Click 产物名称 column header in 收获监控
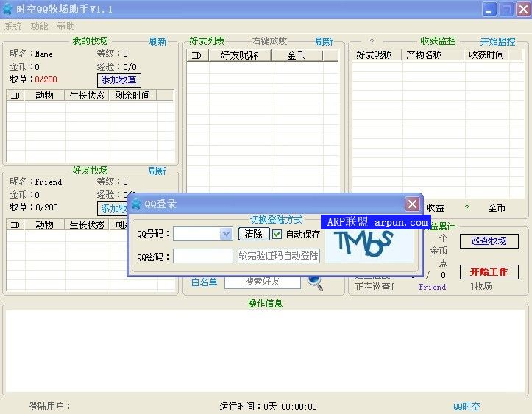 (433, 55)
